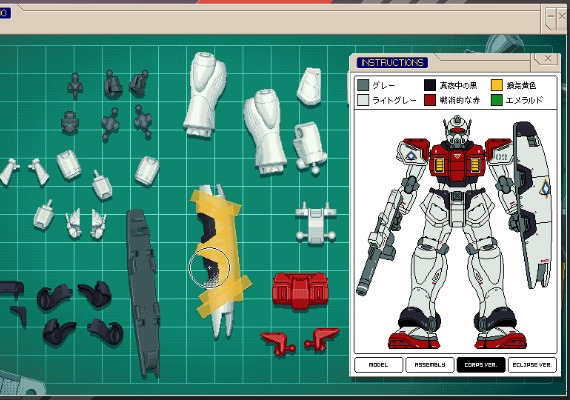Pick the bottom-right black foot part
The image size is (570, 400).
[x=106, y=331]
